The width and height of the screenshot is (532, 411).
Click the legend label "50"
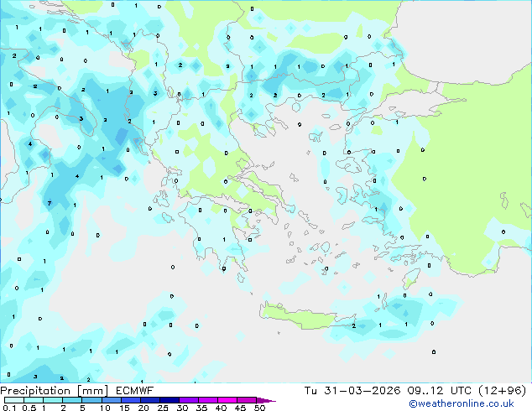click(259, 408)
